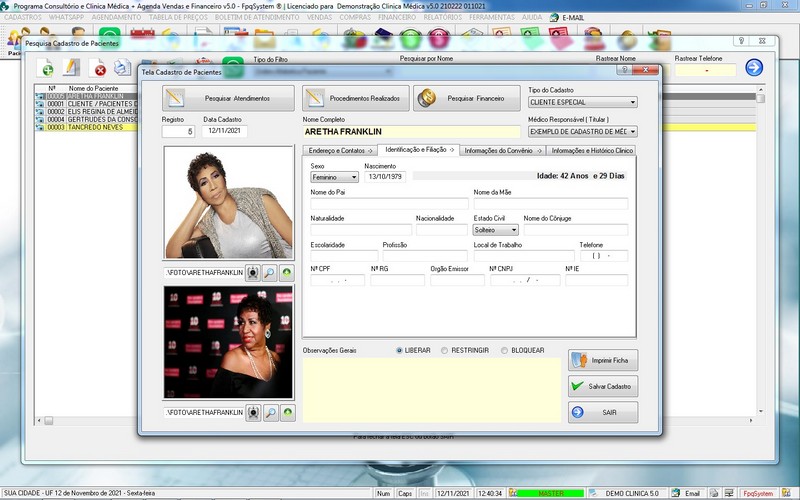Click the magnifier icon under the first photo

pos(270,272)
